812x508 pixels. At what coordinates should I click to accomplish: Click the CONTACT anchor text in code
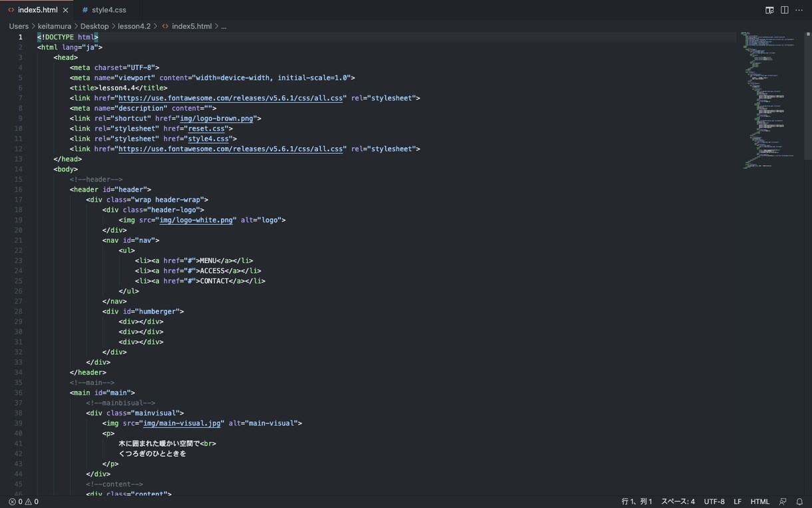216,280
